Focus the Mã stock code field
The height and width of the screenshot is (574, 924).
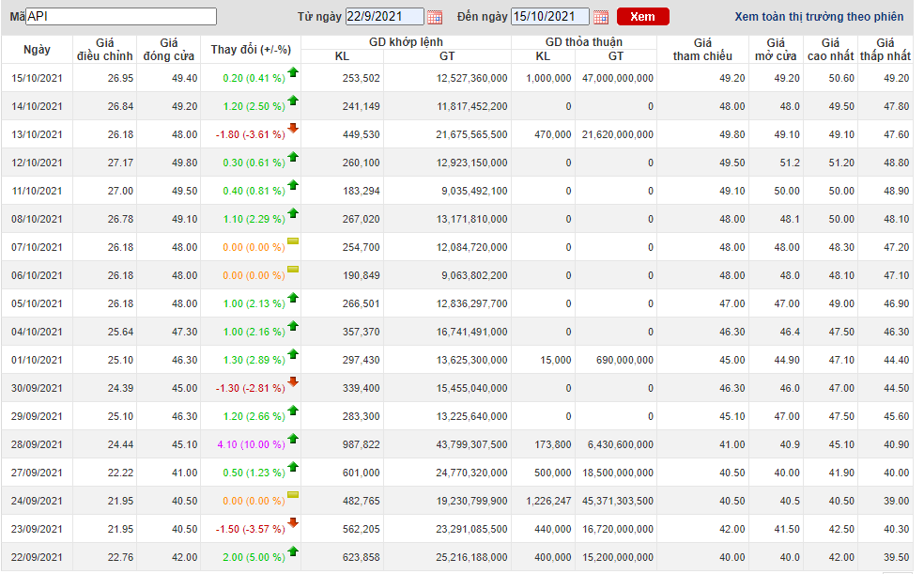click(x=121, y=17)
